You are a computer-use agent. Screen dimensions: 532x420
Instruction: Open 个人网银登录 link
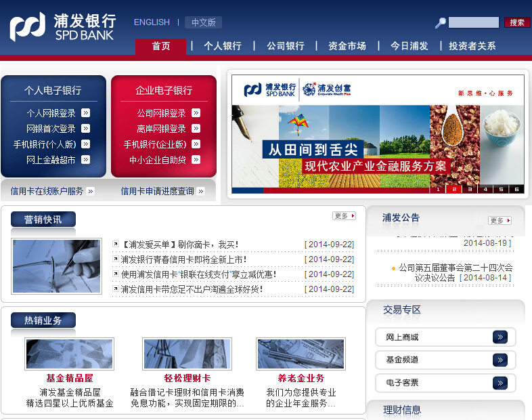coord(51,113)
